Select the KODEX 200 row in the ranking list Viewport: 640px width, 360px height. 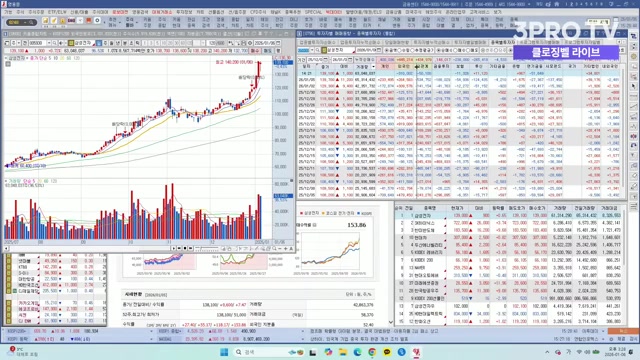(x=509, y=260)
